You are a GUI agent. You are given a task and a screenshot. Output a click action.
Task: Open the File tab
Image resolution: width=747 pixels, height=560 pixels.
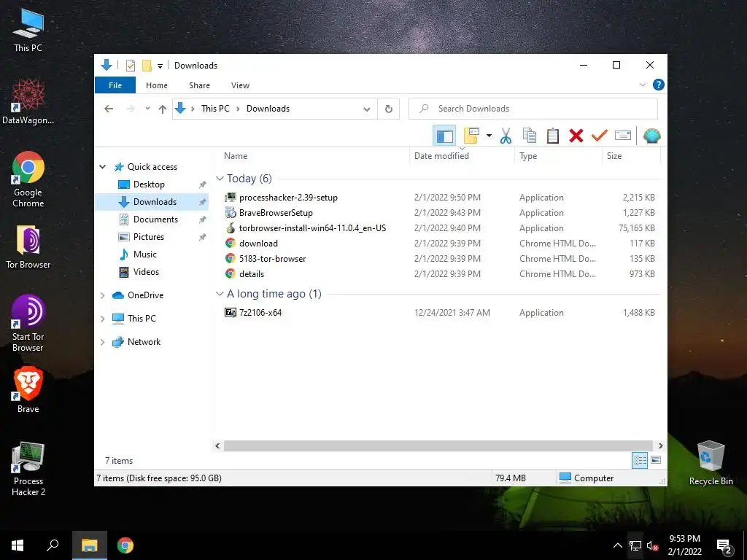coord(115,85)
